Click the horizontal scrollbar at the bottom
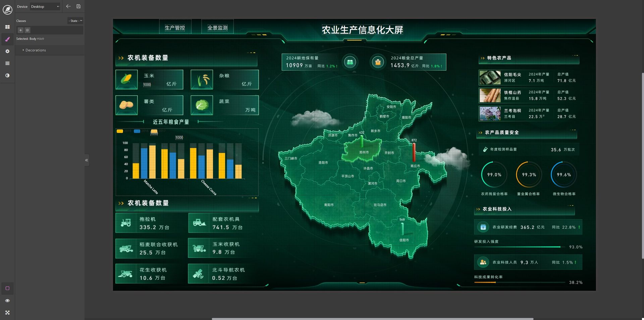Image resolution: width=644 pixels, height=320 pixels. coord(372,319)
